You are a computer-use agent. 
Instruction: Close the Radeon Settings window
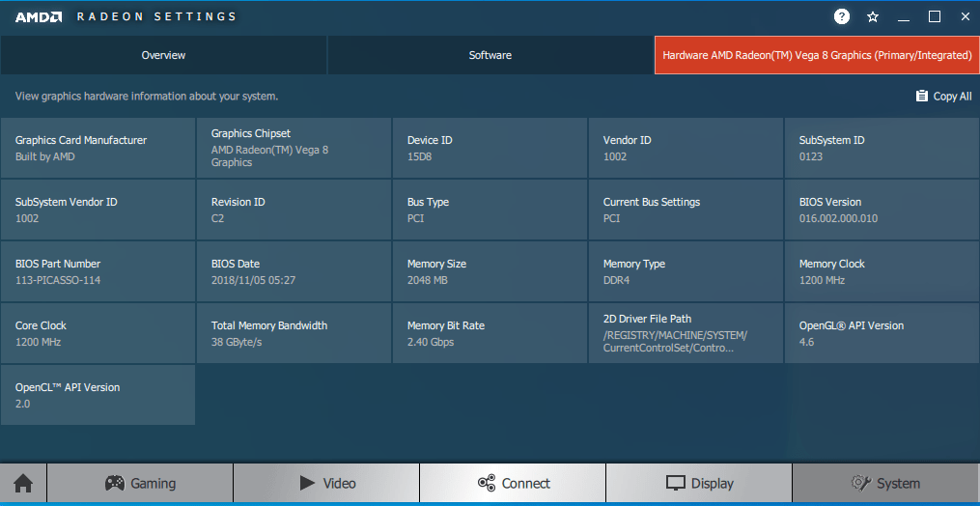click(x=965, y=16)
